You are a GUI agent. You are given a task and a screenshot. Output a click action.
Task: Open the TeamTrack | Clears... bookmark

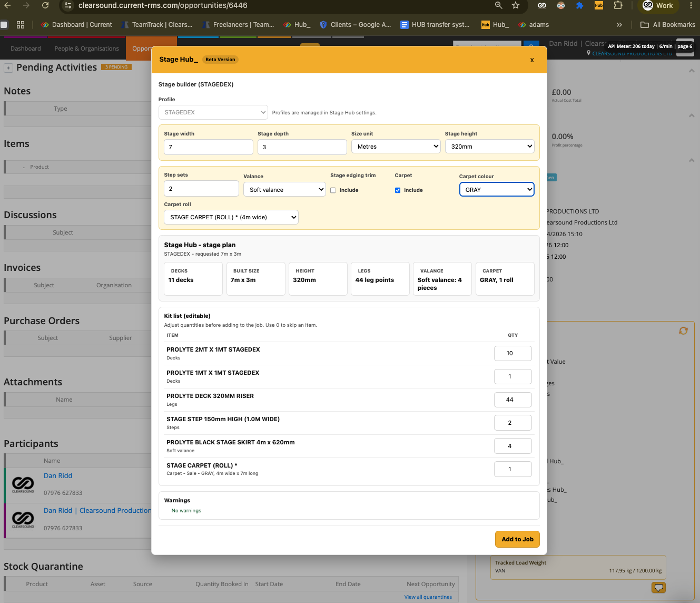pyautogui.click(x=157, y=25)
